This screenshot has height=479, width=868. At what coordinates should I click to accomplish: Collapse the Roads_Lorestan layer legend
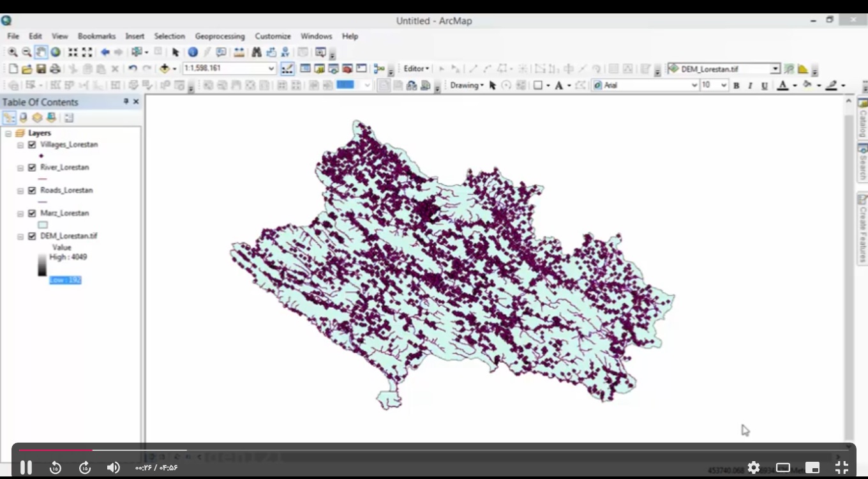click(20, 191)
